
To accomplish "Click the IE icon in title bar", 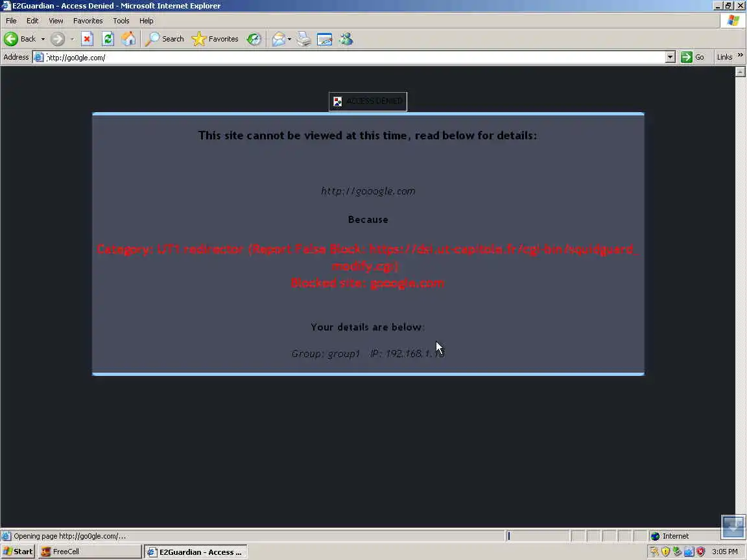I will point(6,6).
